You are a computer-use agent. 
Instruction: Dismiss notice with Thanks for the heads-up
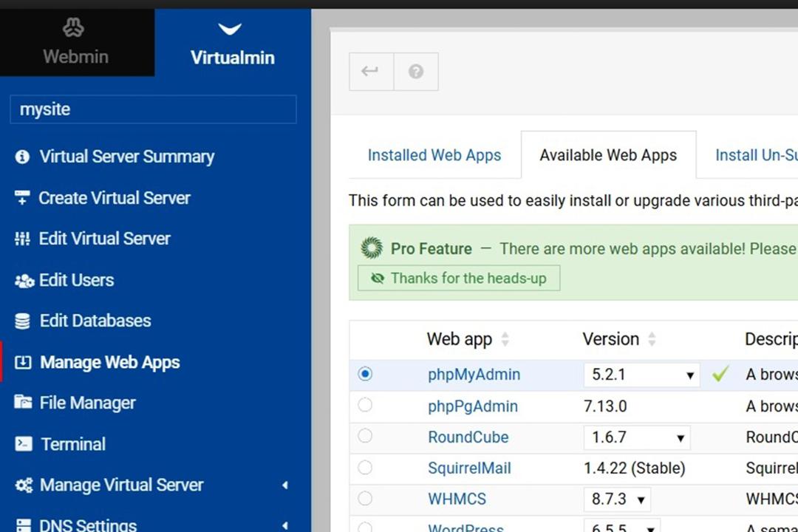click(x=459, y=279)
